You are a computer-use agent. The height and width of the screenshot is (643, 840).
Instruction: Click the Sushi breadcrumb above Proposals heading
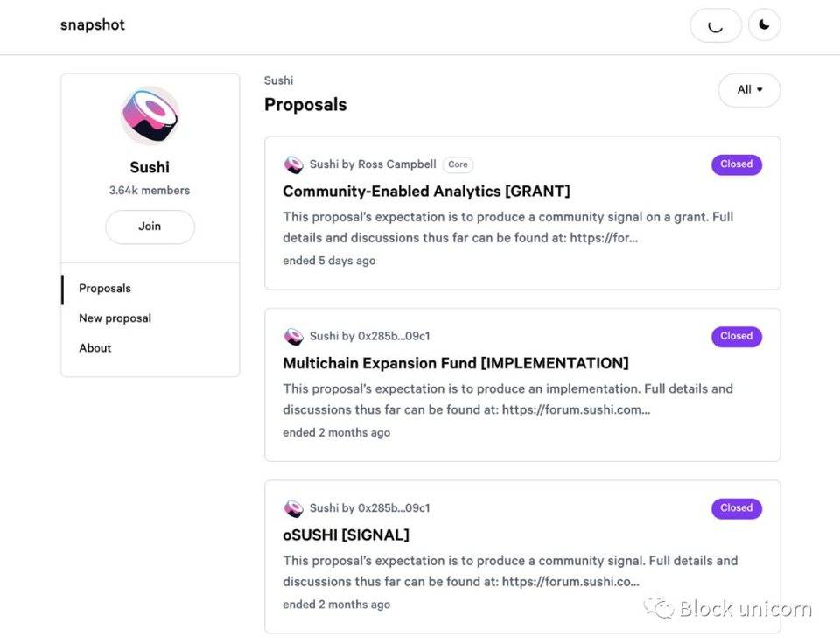[278, 80]
